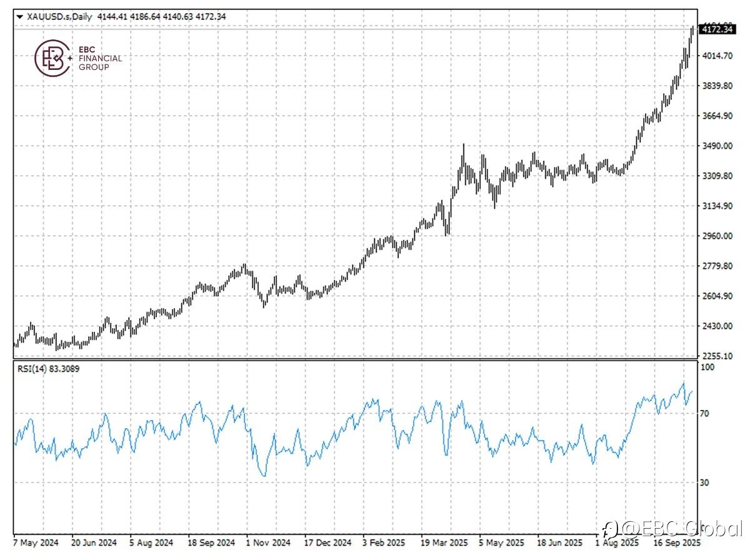Image resolution: width=750 pixels, height=560 pixels.
Task: Toggle visibility of the RSI value 83.3089
Action: coord(64,369)
